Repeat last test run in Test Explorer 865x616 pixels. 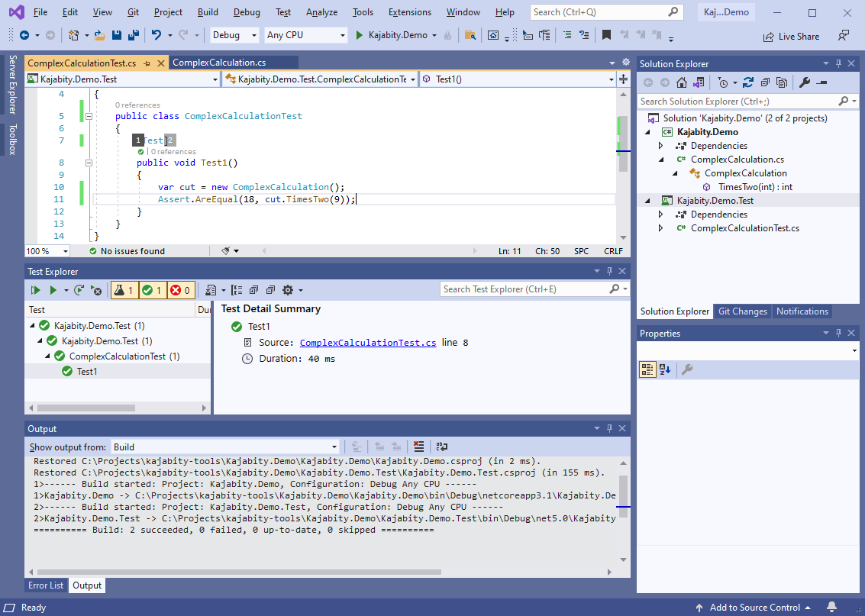point(80,290)
